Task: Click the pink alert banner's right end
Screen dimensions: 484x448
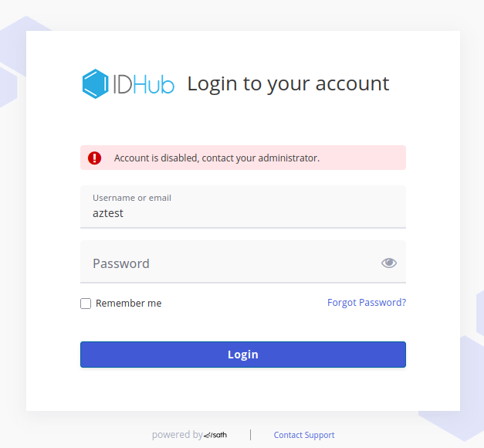Action: coord(394,158)
